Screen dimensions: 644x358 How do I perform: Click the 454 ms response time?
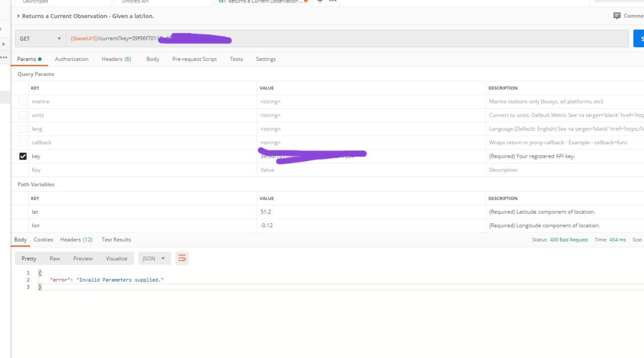[617, 240]
